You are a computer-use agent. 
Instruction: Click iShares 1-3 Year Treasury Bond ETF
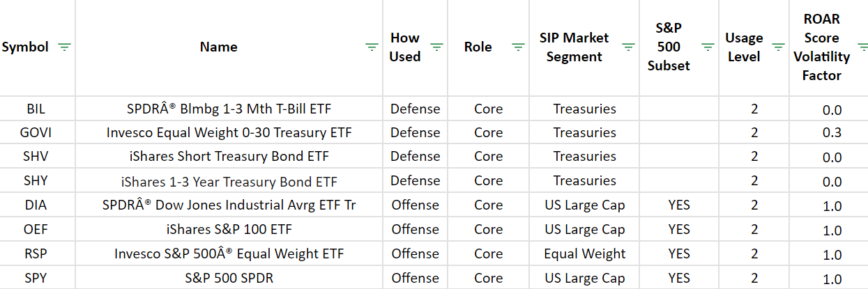229,181
